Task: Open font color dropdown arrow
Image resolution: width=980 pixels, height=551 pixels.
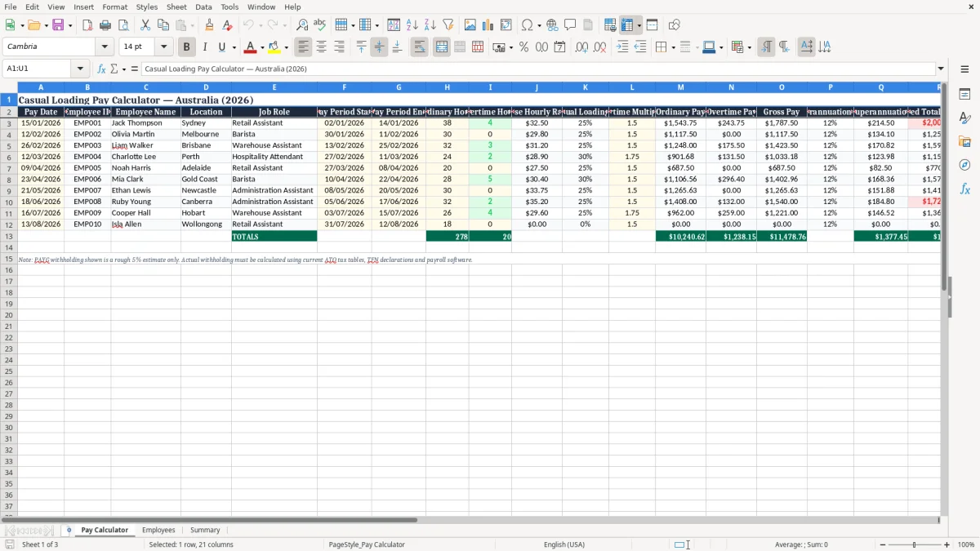Action: [261, 47]
